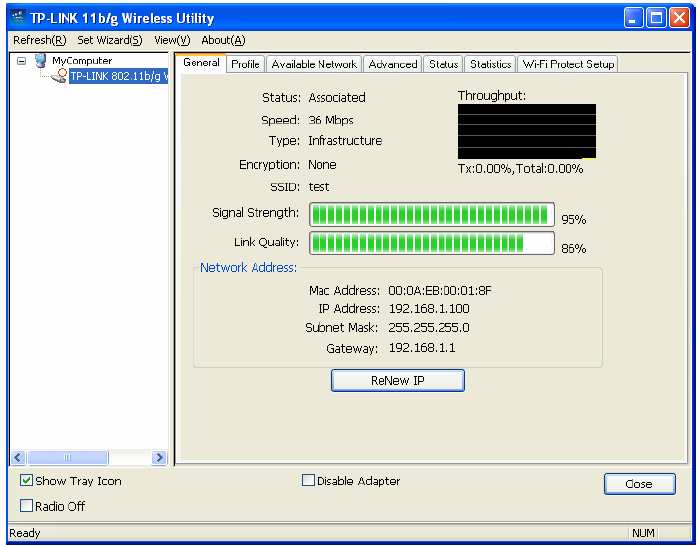Image resolution: width=699 pixels, height=547 pixels.
Task: Enable the Radio Off checkbox
Action: pyautogui.click(x=26, y=506)
